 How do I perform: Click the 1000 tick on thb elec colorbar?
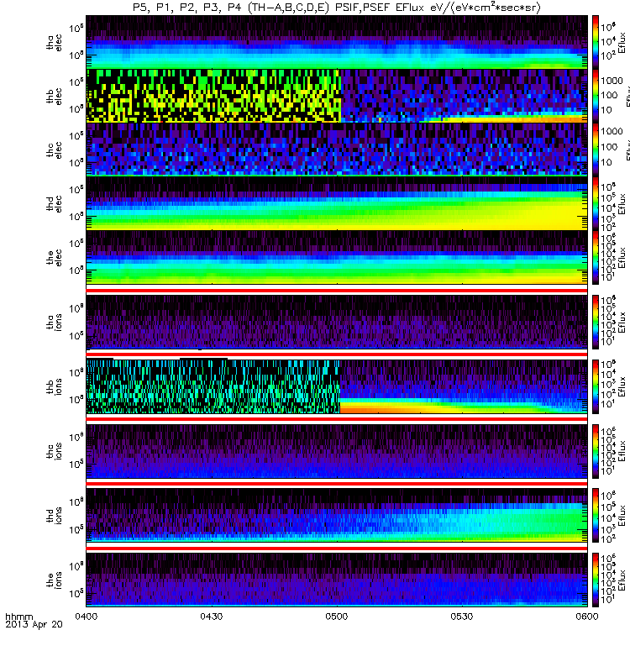(x=612, y=81)
